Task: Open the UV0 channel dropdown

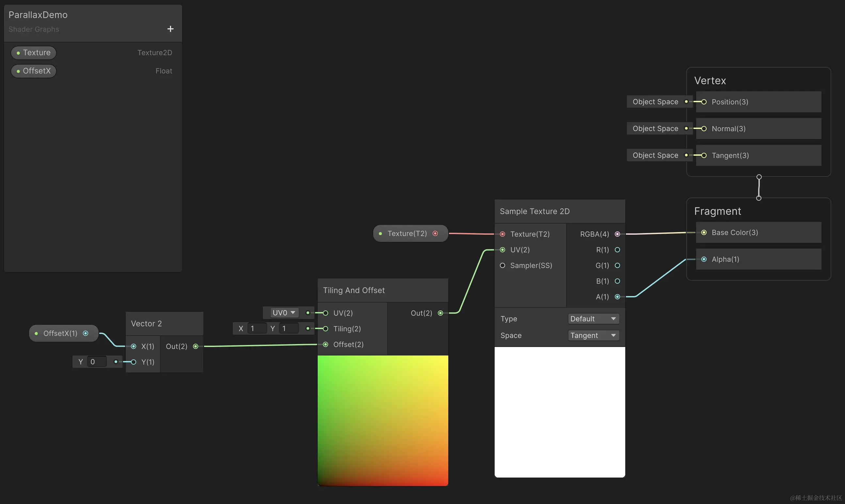Action: [x=284, y=313]
